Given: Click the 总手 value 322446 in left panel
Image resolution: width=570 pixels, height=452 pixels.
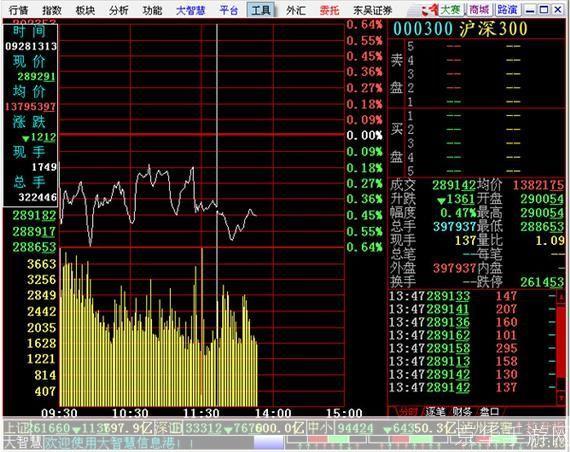Looking at the screenshot, I should point(37,197).
